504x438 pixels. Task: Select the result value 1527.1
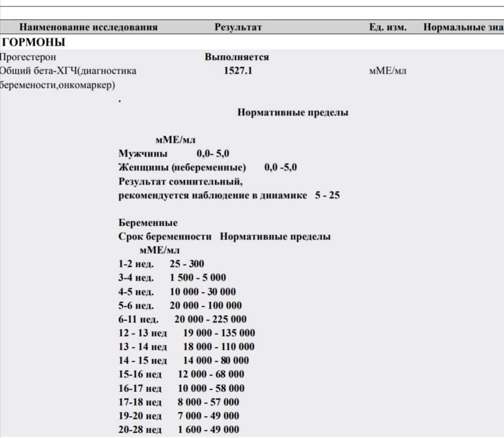click(238, 71)
